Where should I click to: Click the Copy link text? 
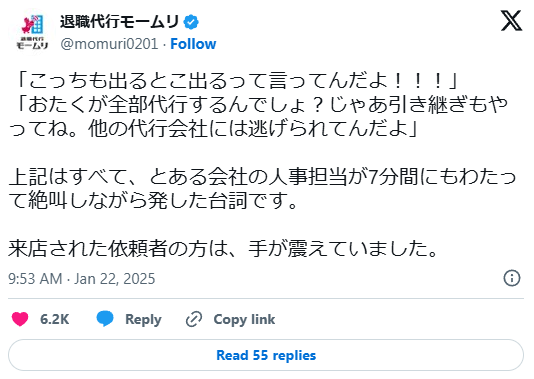pos(244,319)
